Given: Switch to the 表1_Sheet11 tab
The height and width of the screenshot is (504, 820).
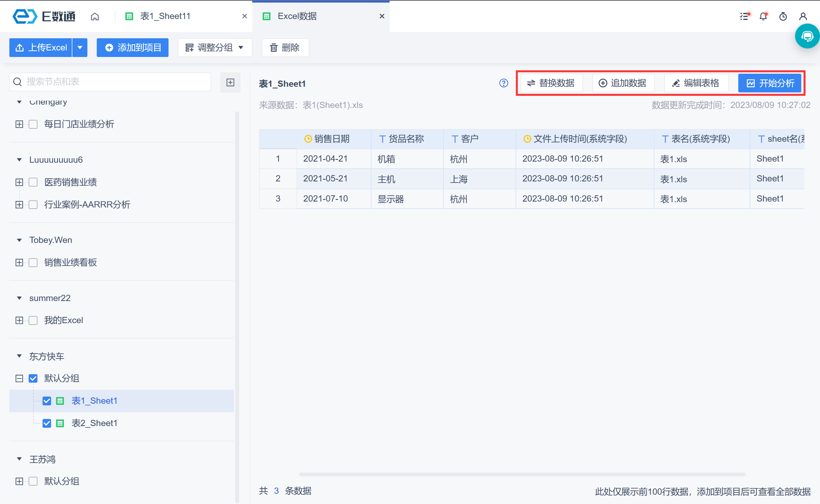Looking at the screenshot, I should pos(165,16).
